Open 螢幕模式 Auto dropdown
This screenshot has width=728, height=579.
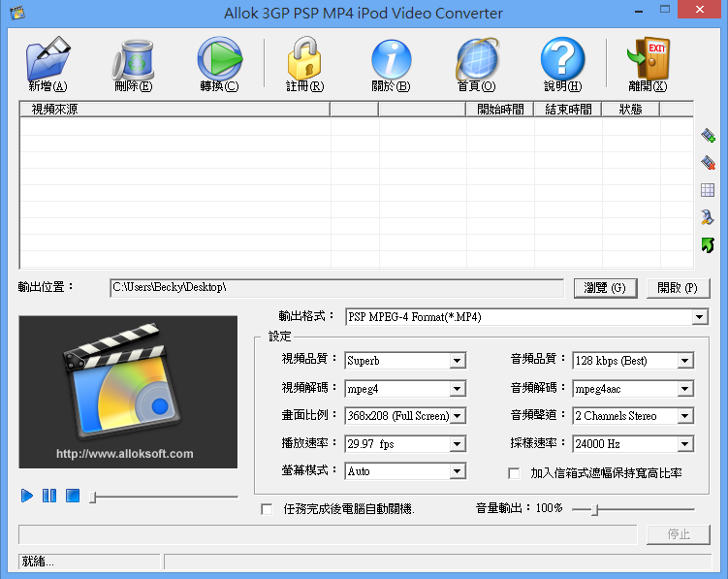coord(405,471)
